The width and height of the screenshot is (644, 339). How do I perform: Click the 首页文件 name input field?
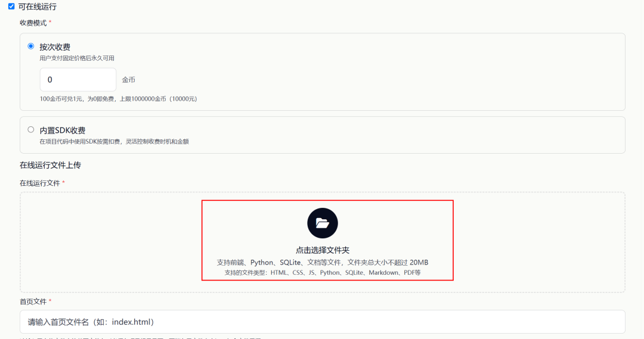tap(323, 322)
